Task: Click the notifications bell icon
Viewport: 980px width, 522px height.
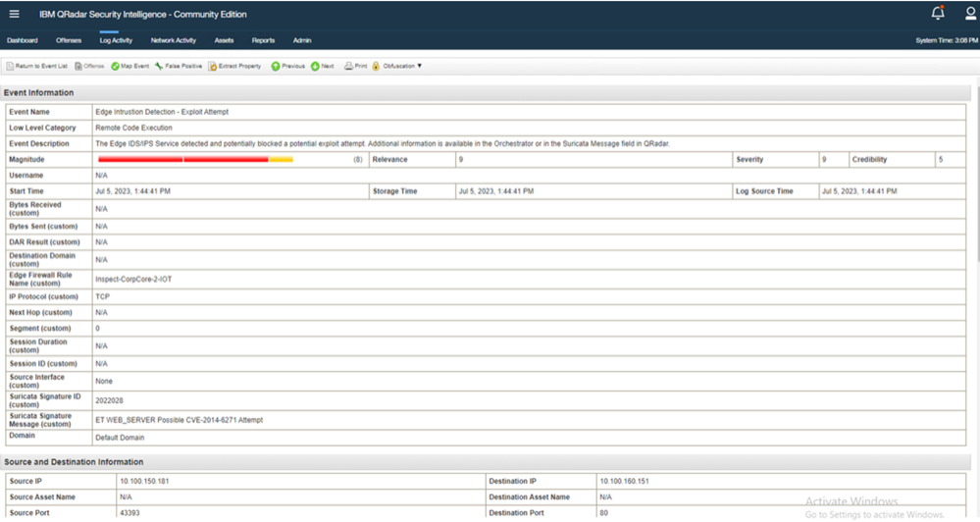Action: 938,14
